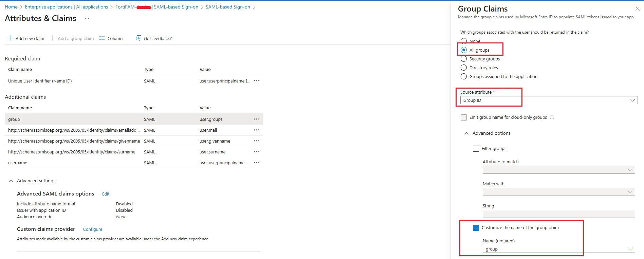Close the Group Claims panel

(637, 9)
